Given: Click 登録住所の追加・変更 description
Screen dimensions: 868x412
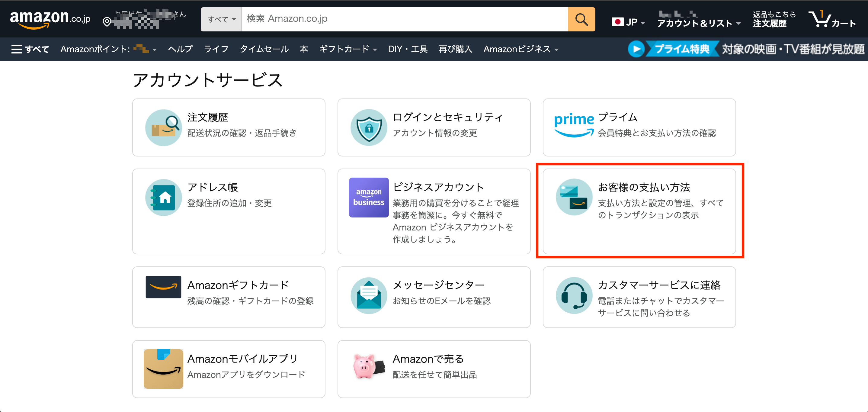Looking at the screenshot, I should (x=229, y=203).
